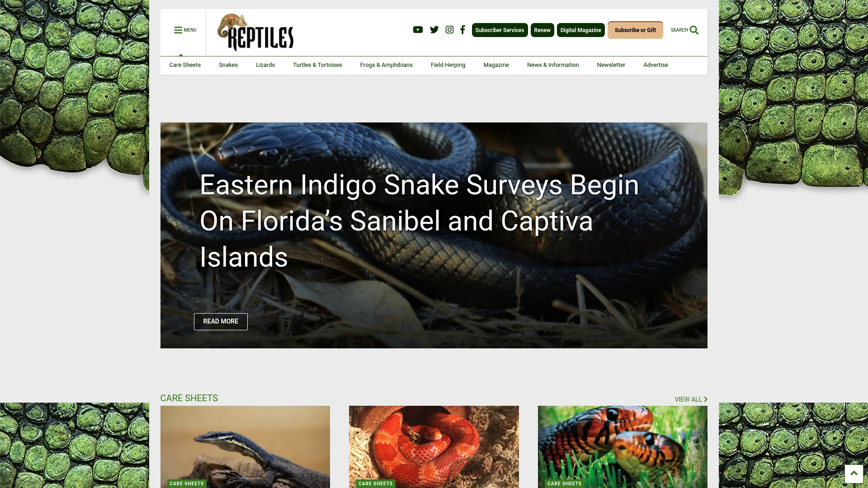Open the Digital Magazine button
Image resolution: width=868 pixels, height=488 pixels.
pyautogui.click(x=580, y=30)
